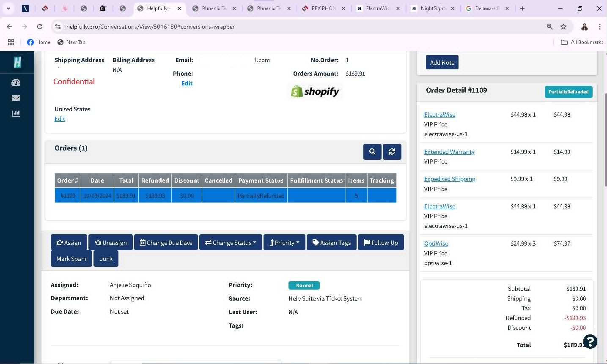Click the Junk button

[x=106, y=259]
